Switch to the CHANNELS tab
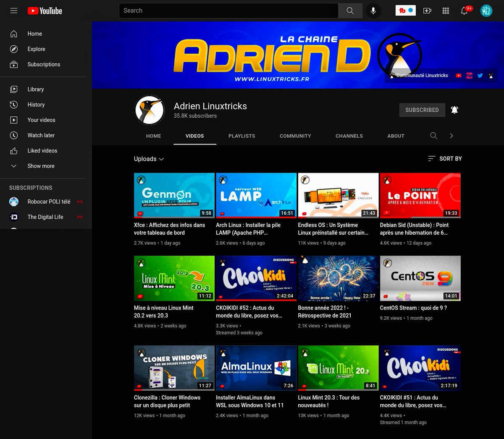This screenshot has width=504, height=439. point(349,136)
